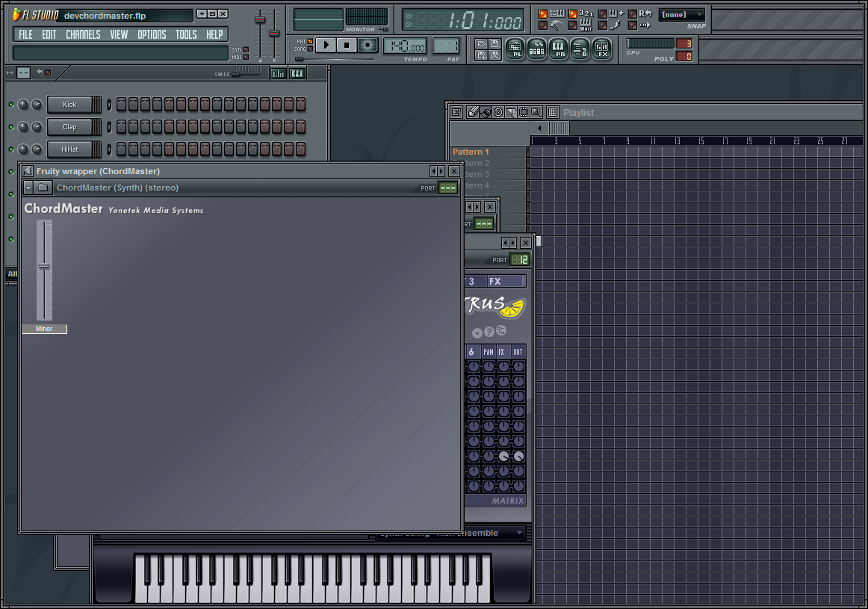868x609 pixels.
Task: Open the VIEW menu
Action: coord(119,34)
